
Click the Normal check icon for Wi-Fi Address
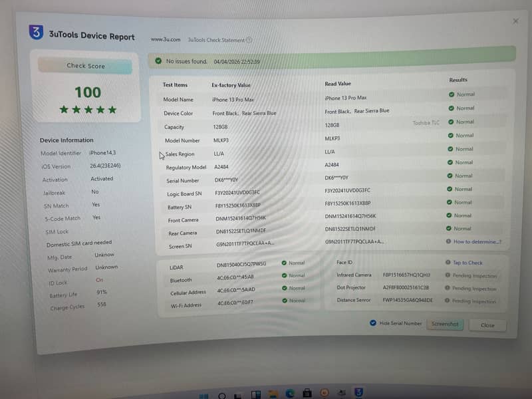pos(285,301)
